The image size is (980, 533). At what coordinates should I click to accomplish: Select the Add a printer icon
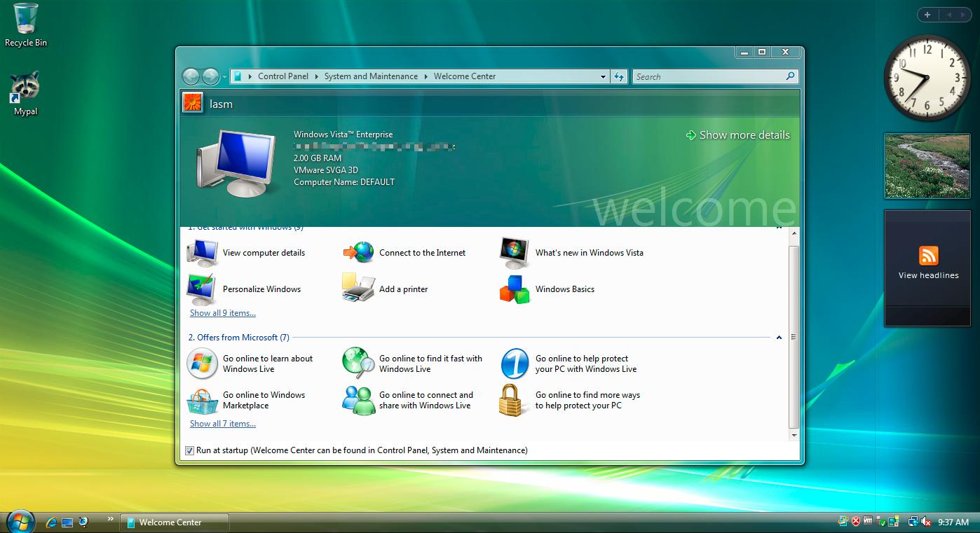point(359,289)
